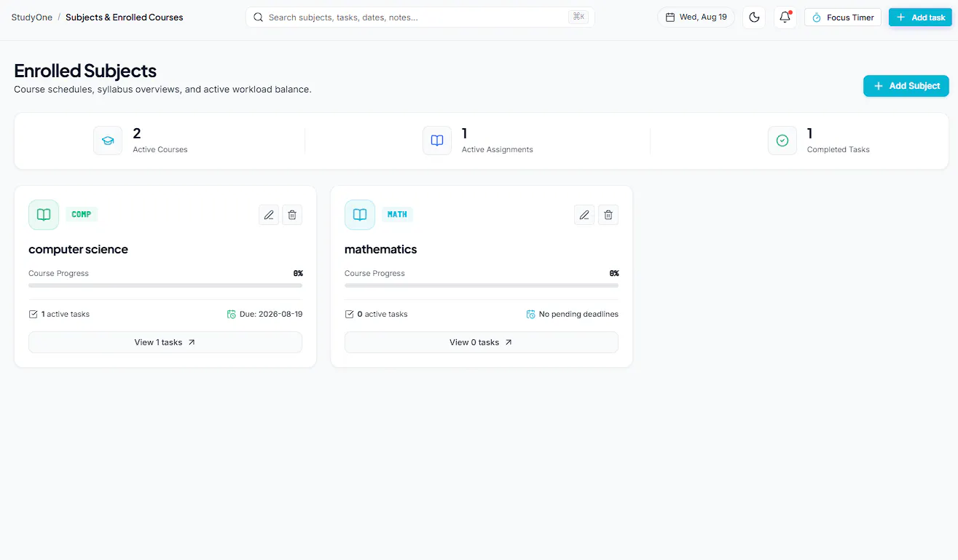
Task: Click computer science due date calendar icon
Action: pos(232,315)
